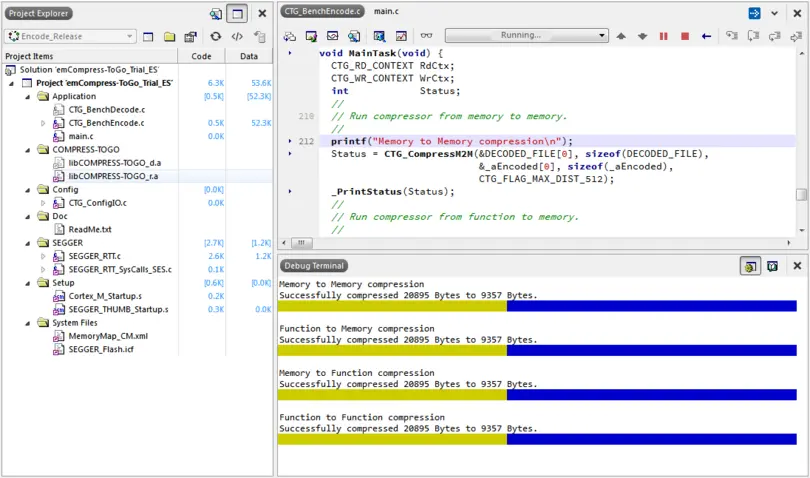Click the code tags icon in Project Explorer
The image size is (810, 478).
(x=237, y=37)
